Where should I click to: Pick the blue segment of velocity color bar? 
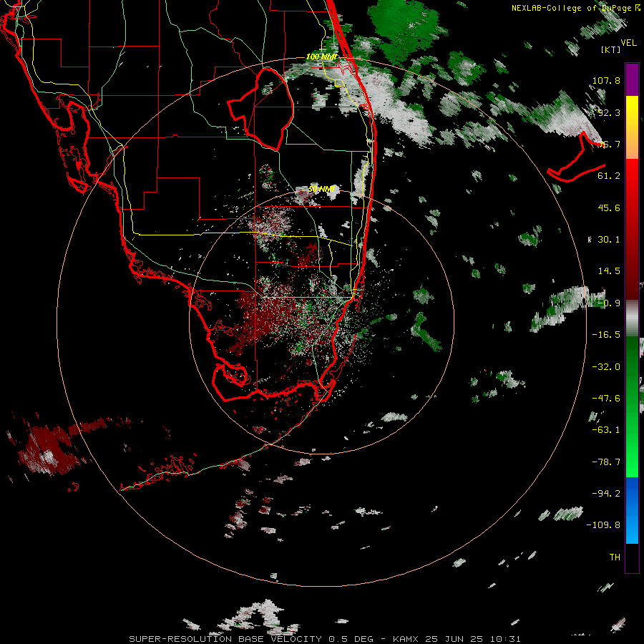point(632,510)
